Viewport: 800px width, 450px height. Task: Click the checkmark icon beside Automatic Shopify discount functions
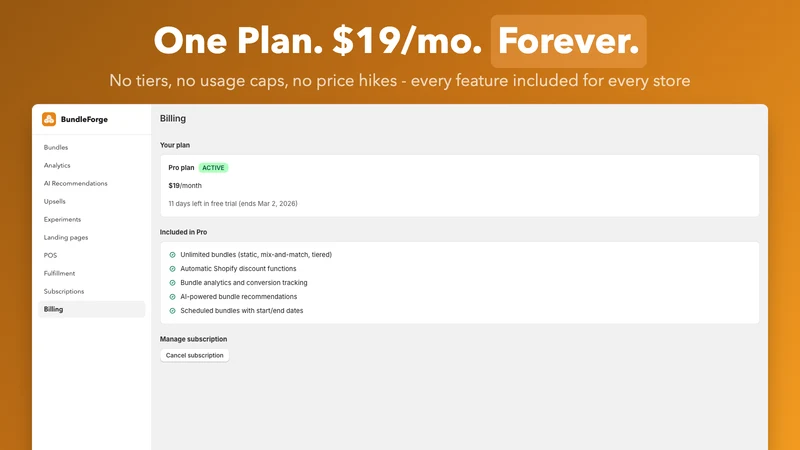tap(172, 269)
